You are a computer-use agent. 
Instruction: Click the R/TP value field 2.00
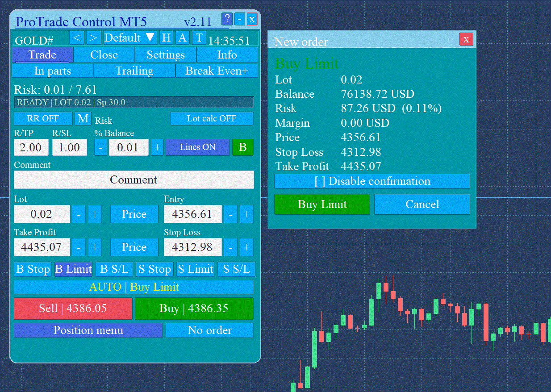point(31,147)
